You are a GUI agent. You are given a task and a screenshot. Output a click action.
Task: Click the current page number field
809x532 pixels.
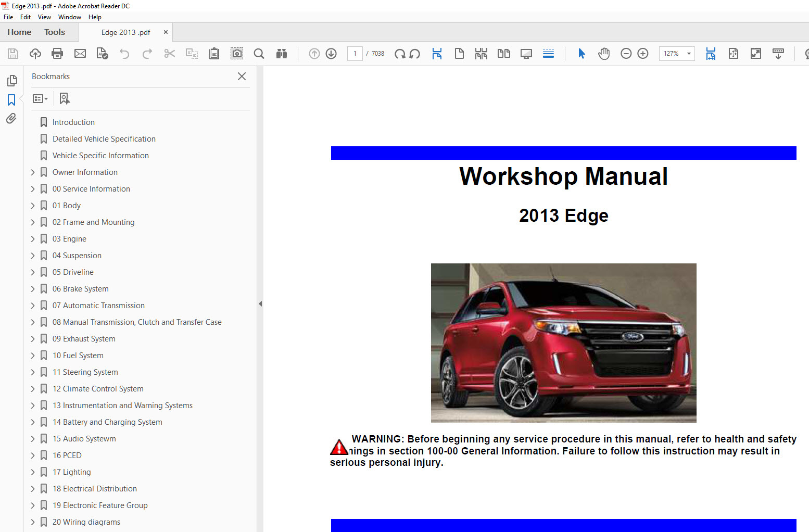(355, 54)
